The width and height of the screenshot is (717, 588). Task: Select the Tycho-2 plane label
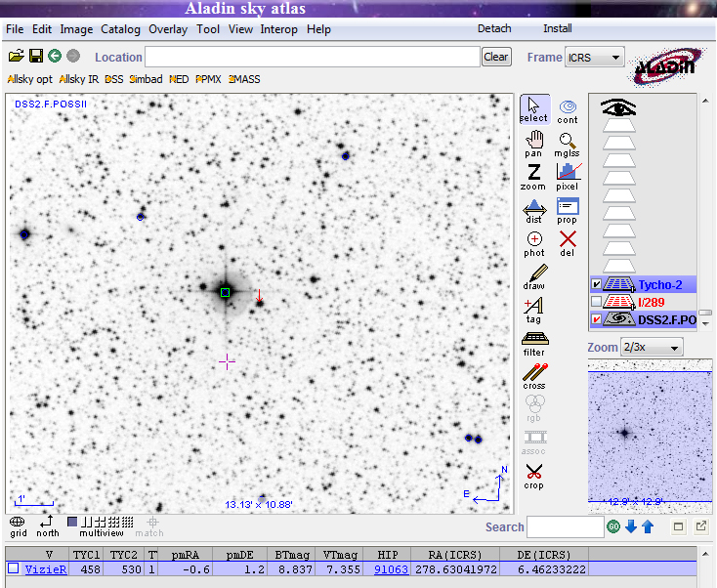point(659,285)
